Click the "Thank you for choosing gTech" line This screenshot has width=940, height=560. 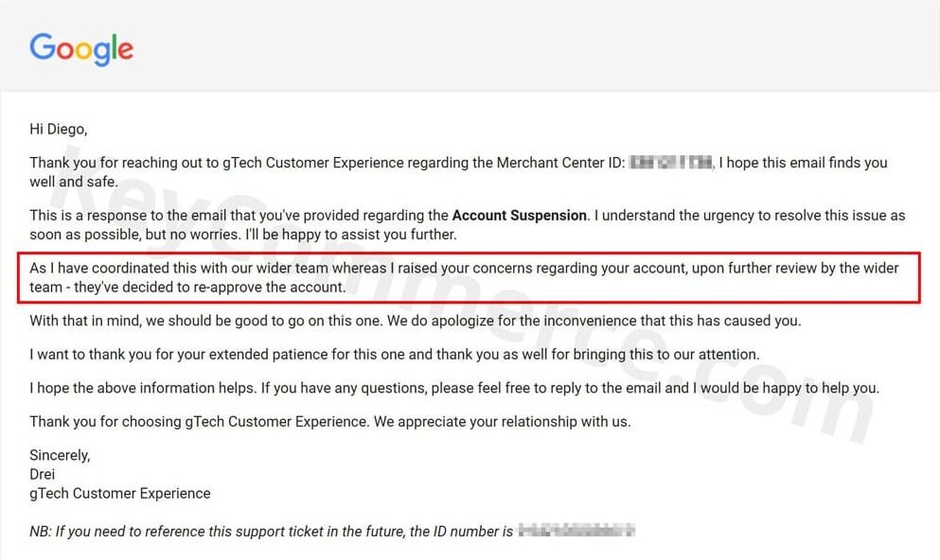329,421
